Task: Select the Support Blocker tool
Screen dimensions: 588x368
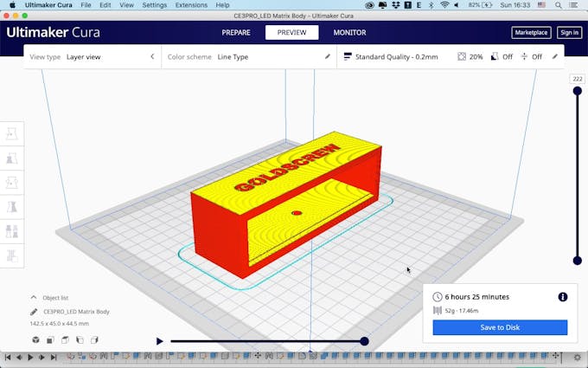Action: 12,255
